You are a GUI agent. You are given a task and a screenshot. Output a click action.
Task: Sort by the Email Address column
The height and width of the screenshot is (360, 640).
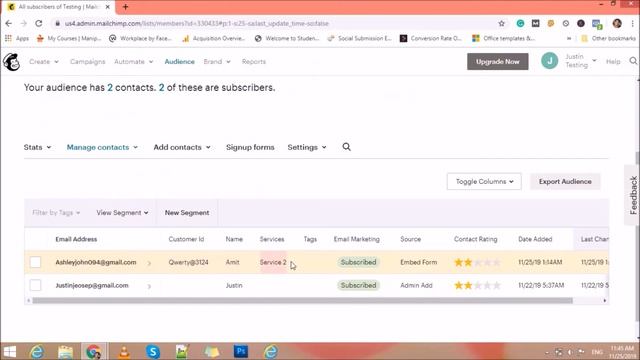click(x=76, y=239)
